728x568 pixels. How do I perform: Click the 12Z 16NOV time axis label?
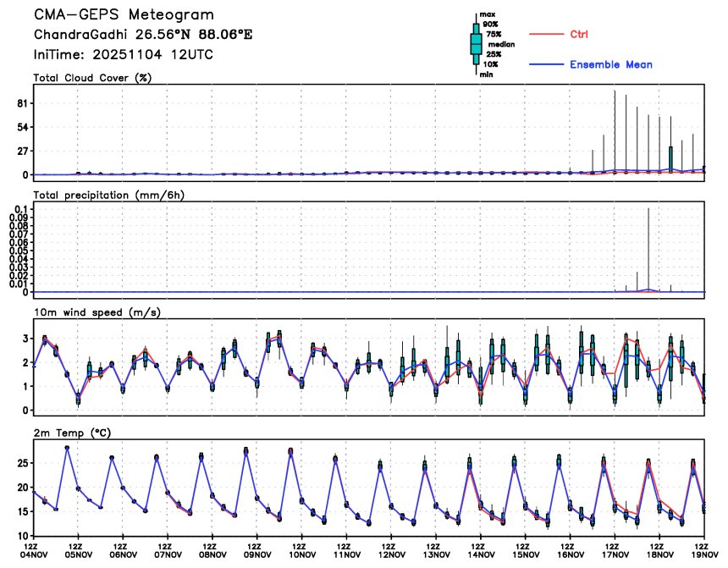coord(571,551)
